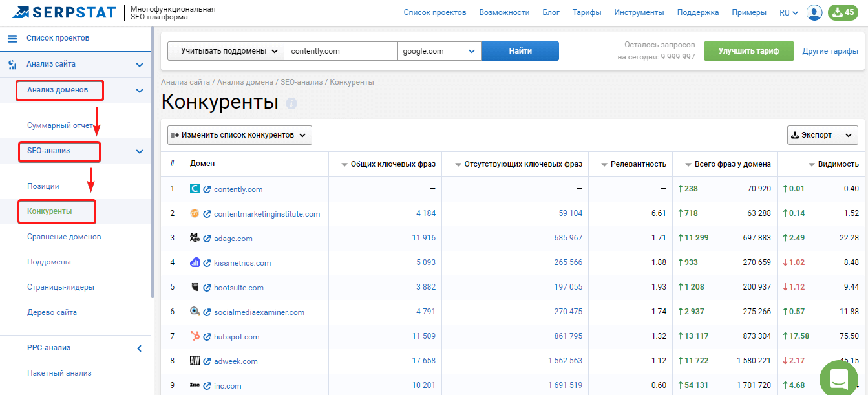Click the hubspot.com favicon
This screenshot has width=868, height=395.
coord(195,336)
